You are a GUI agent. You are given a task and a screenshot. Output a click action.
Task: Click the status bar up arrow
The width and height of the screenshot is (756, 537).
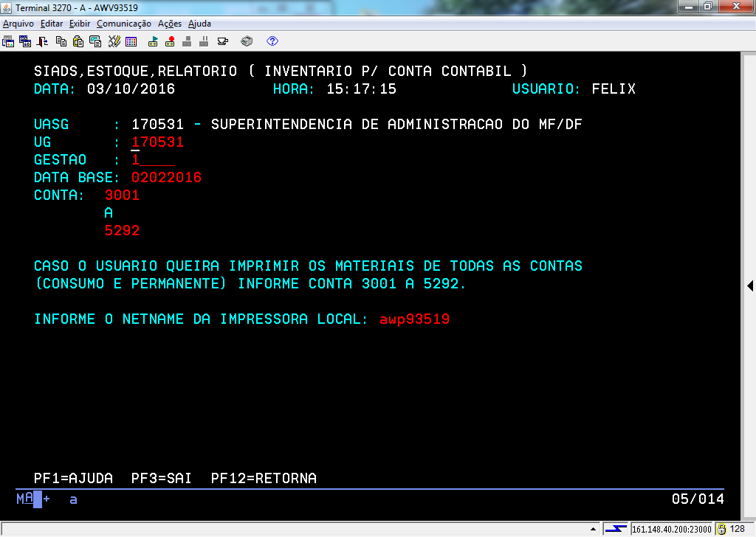pos(593,529)
